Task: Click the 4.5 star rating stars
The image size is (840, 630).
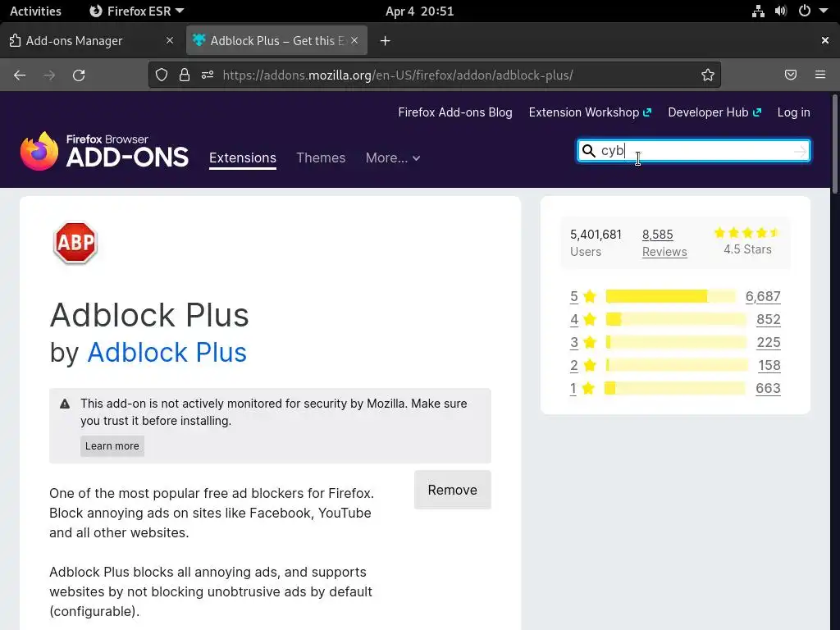Action: pos(746,233)
